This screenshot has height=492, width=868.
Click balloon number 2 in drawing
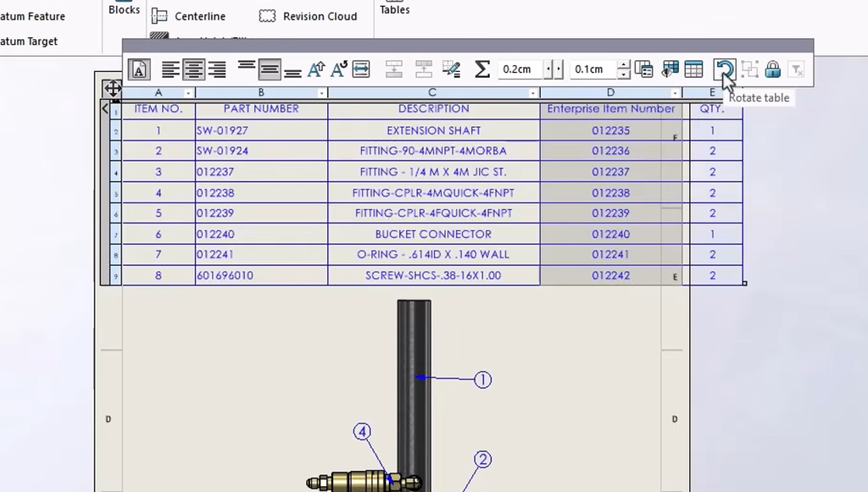[x=482, y=460]
